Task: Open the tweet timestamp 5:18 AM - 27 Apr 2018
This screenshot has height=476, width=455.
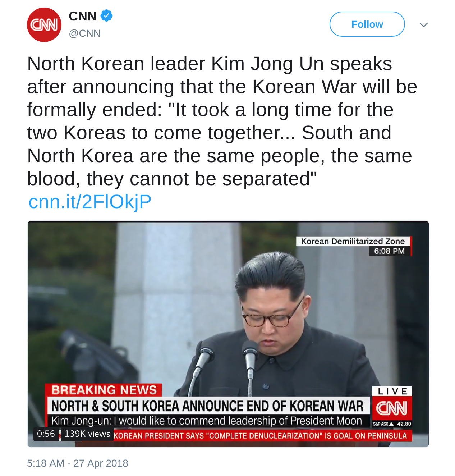Action: pos(78,463)
